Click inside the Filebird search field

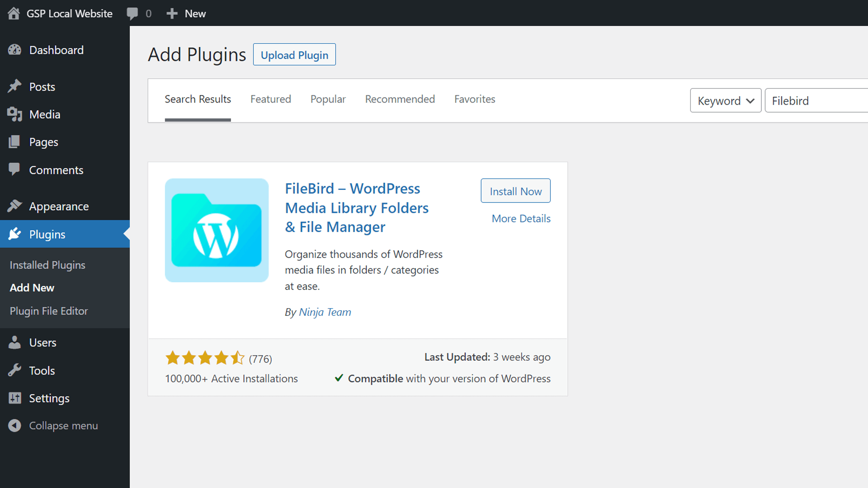pos(818,100)
